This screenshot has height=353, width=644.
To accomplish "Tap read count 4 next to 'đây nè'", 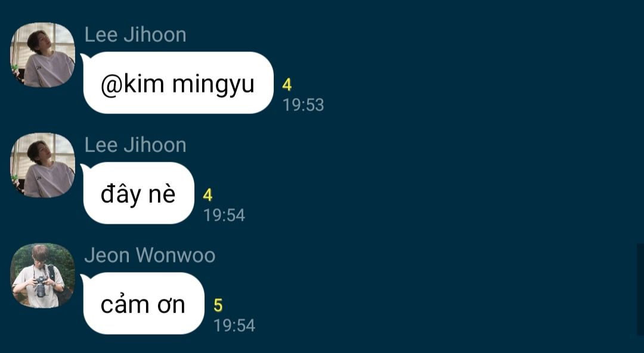I will (208, 195).
